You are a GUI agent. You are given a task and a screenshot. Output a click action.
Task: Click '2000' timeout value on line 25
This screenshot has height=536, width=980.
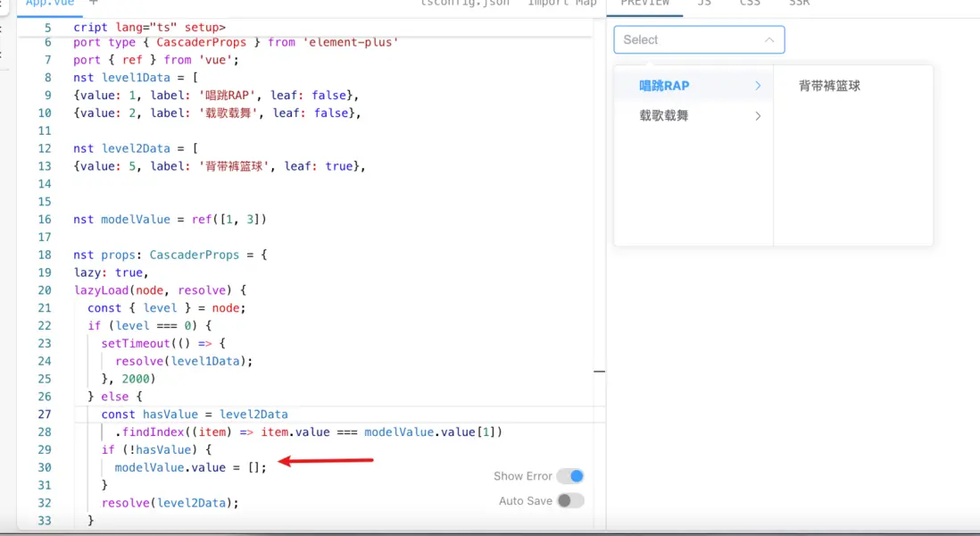pyautogui.click(x=136, y=379)
